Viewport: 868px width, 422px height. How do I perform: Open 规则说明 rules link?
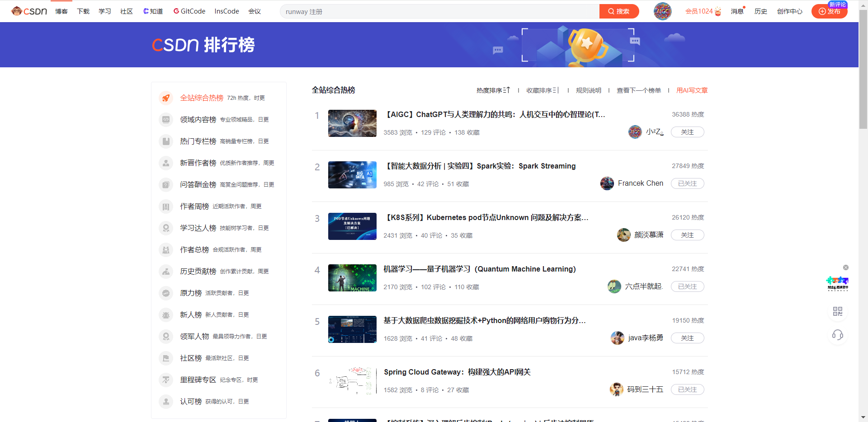pyautogui.click(x=589, y=90)
